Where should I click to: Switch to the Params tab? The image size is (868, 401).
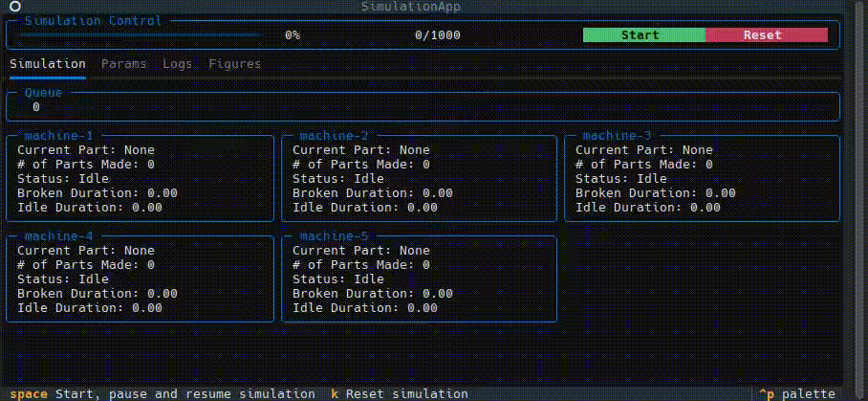(124, 64)
